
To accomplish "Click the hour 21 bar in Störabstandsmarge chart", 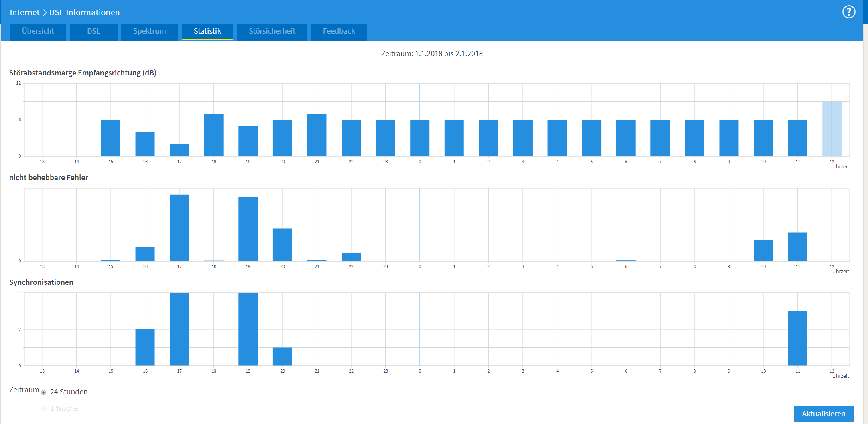I will 317,135.
